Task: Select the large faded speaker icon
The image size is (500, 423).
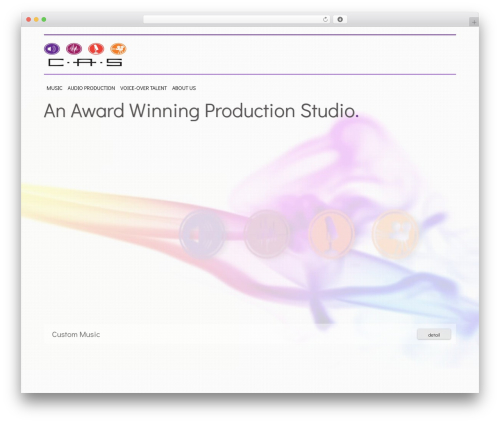Action: (x=202, y=234)
